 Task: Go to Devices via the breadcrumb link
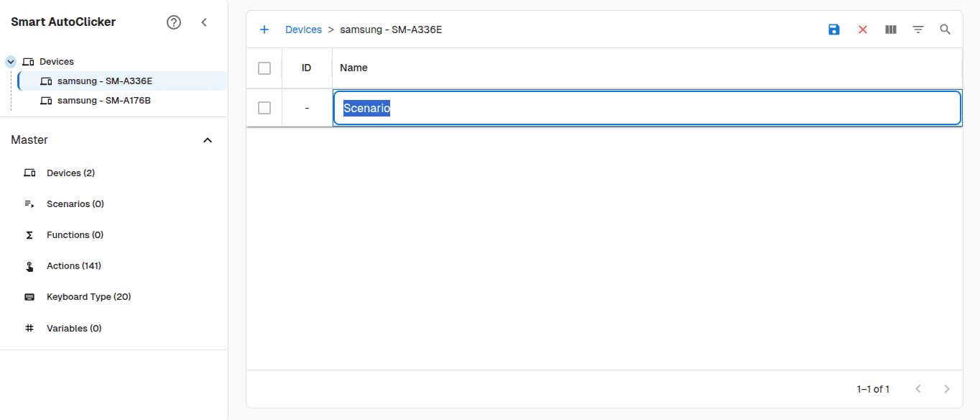tap(303, 29)
